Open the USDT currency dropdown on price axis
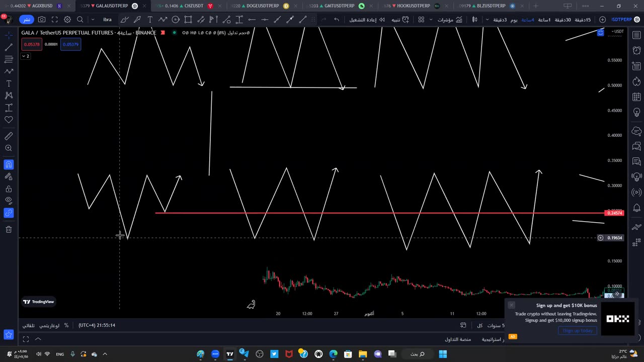The height and width of the screenshot is (362, 644). click(617, 32)
